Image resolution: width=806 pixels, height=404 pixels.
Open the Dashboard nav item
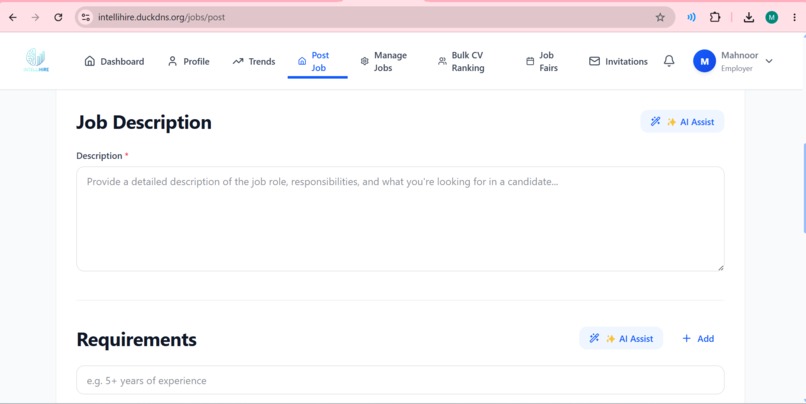pyautogui.click(x=114, y=61)
